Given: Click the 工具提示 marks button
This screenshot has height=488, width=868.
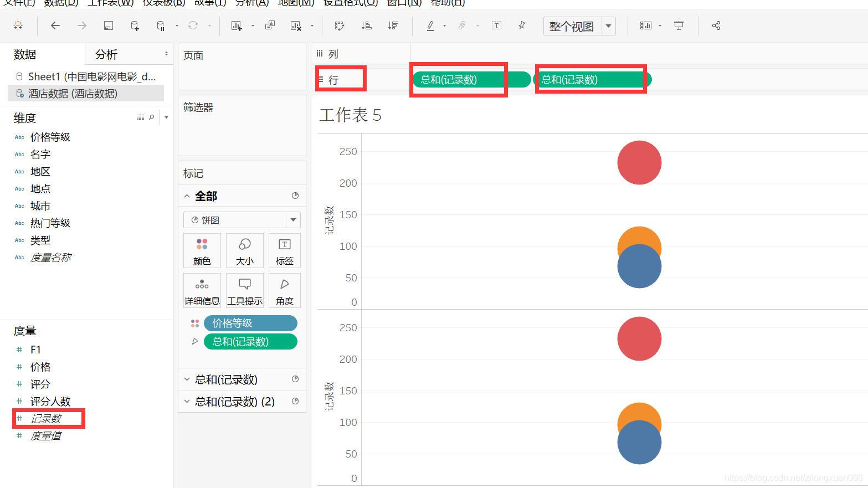Looking at the screenshot, I should 245,291.
